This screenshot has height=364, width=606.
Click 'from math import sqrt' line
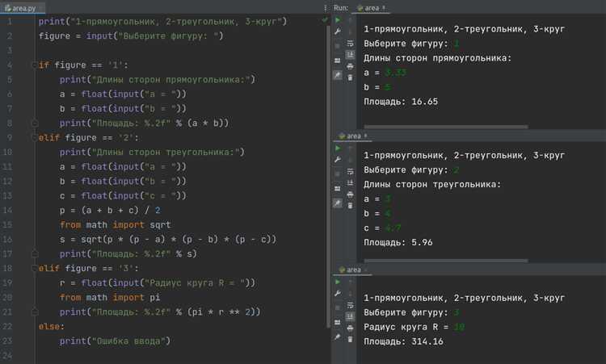click(115, 224)
